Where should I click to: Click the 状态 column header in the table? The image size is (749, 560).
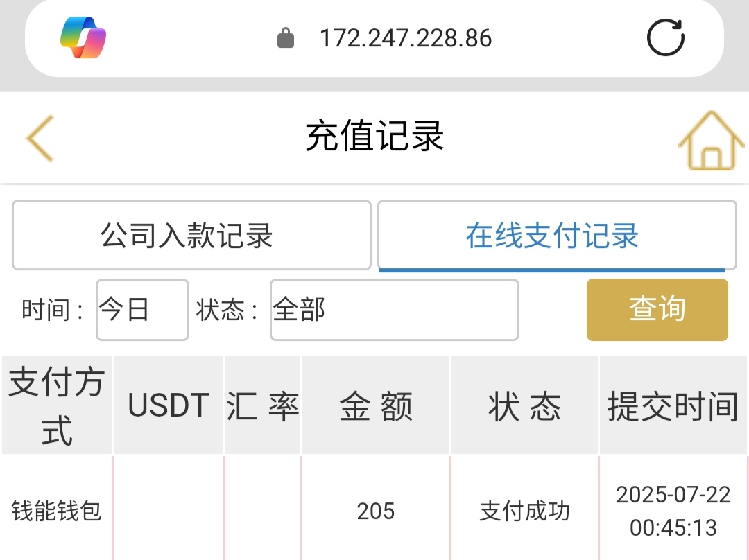pos(525,405)
